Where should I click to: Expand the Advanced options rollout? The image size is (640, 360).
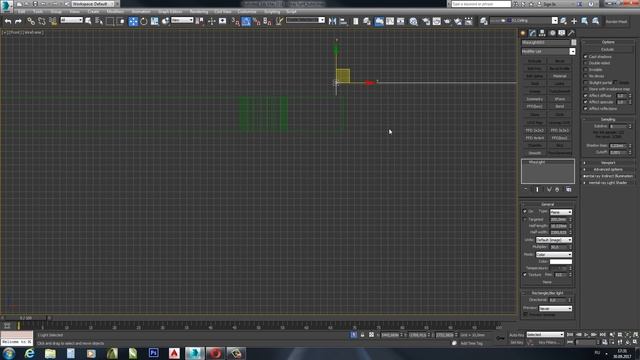pyautogui.click(x=608, y=169)
